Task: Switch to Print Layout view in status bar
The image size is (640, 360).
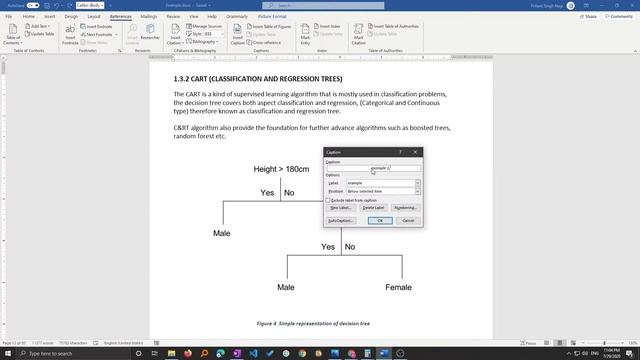Action: [x=560, y=343]
